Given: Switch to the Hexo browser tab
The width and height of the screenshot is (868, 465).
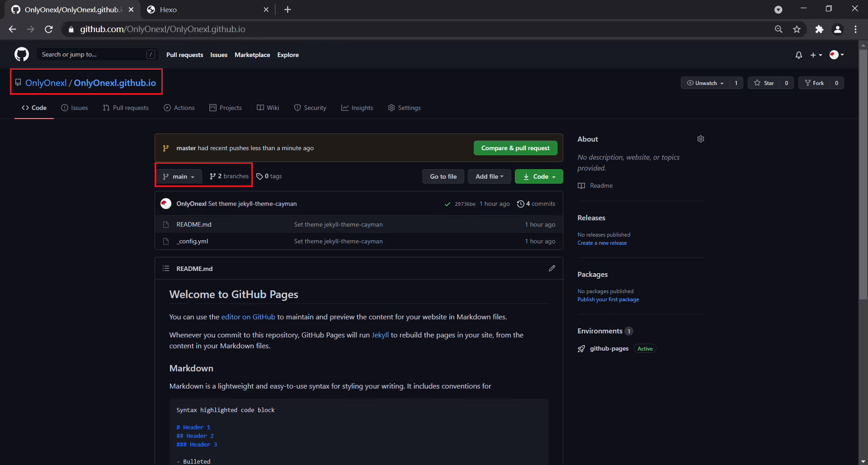Looking at the screenshot, I should [208, 9].
